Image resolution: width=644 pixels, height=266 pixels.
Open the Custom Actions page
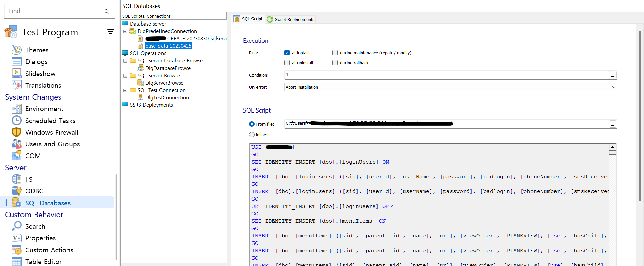[x=49, y=250]
